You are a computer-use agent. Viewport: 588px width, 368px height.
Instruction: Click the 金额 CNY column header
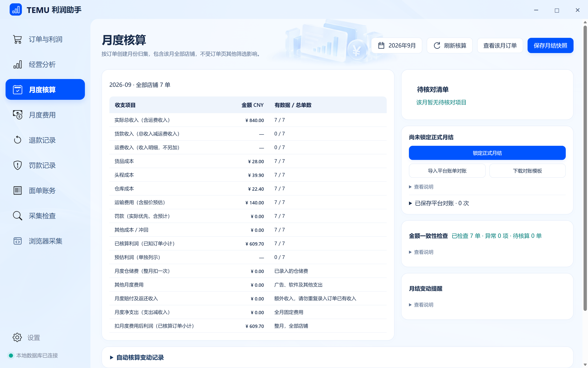coord(252,105)
